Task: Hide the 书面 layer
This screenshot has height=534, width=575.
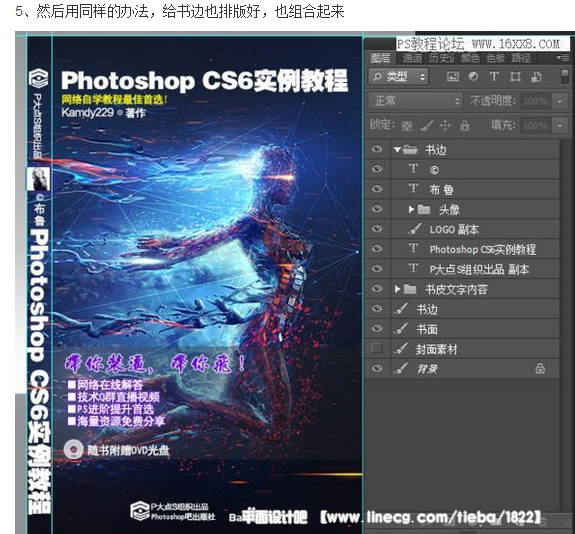Action: (x=377, y=328)
